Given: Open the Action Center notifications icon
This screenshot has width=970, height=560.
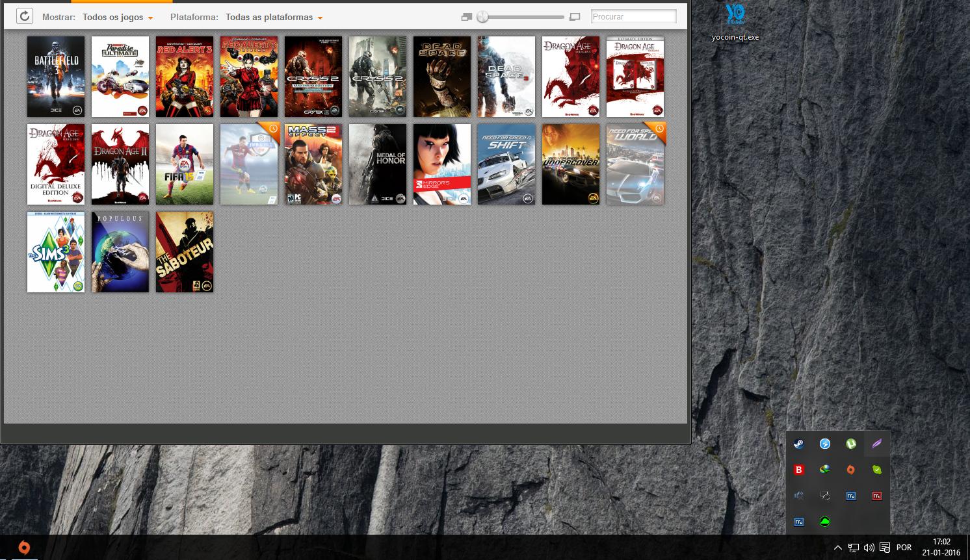Looking at the screenshot, I should [885, 548].
